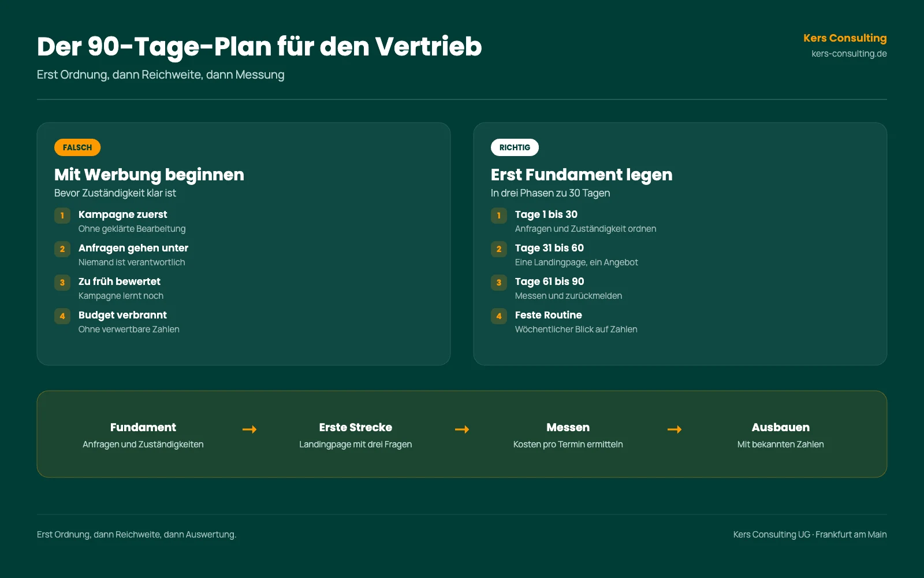Click text Eine Landingpage, ein Angebot

pos(576,262)
